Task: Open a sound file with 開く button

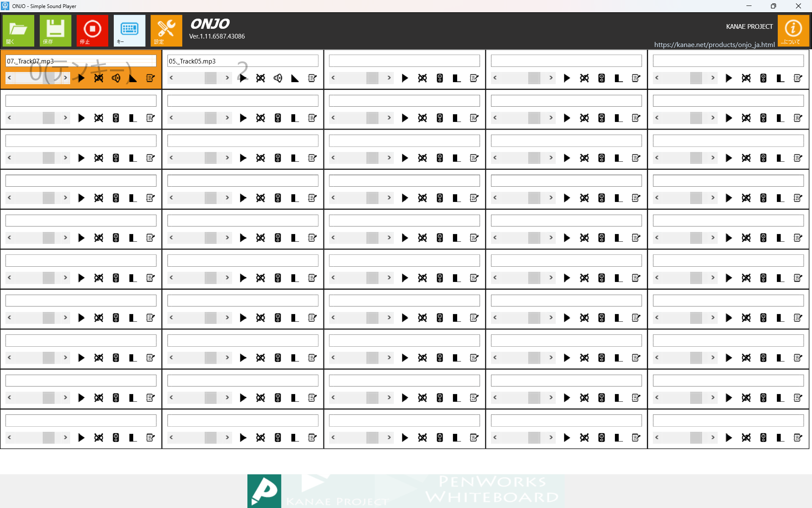Action: click(x=18, y=30)
